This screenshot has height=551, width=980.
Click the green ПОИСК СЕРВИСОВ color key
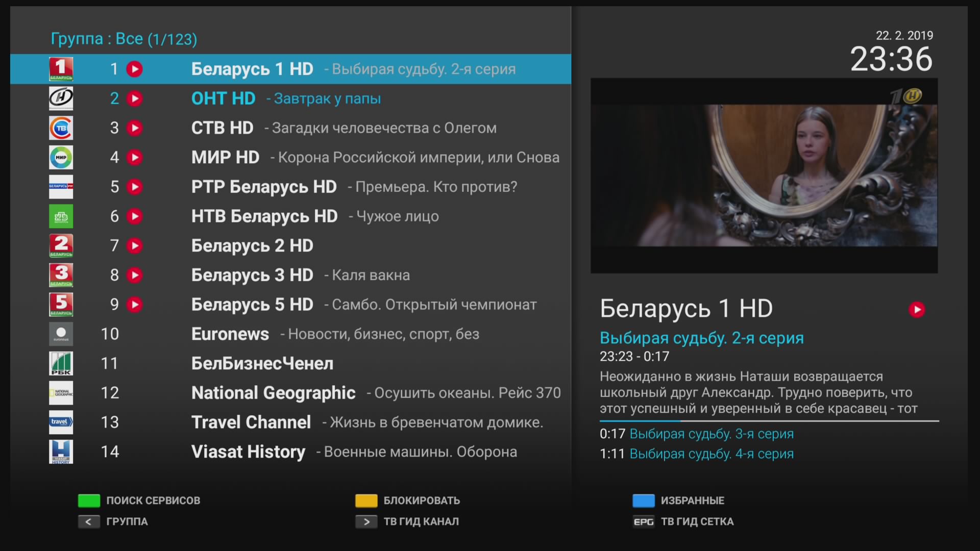pos(89,500)
